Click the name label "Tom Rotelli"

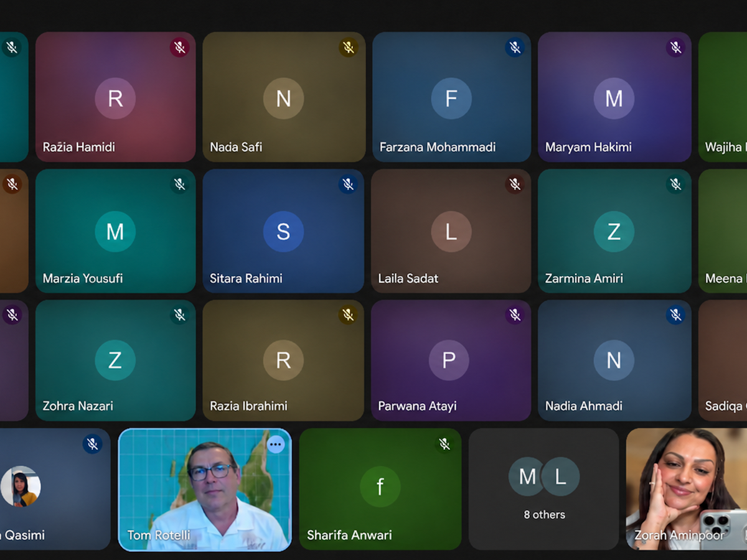click(x=159, y=535)
